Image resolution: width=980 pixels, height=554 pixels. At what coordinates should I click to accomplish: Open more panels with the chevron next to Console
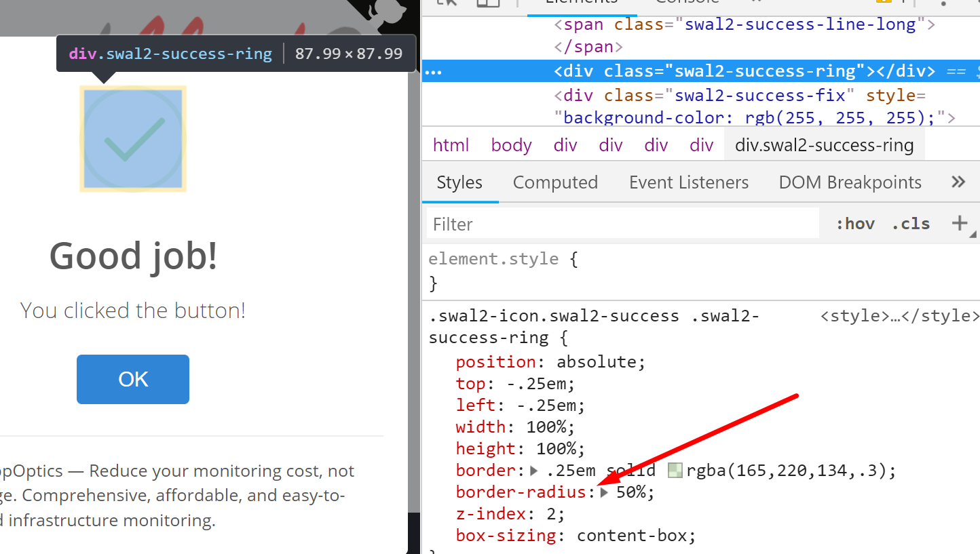point(755,3)
